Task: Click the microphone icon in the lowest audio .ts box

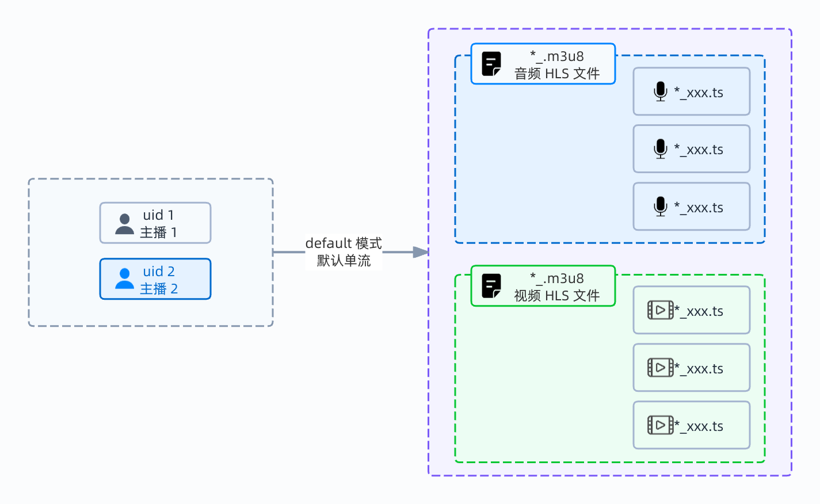Action: tap(661, 207)
